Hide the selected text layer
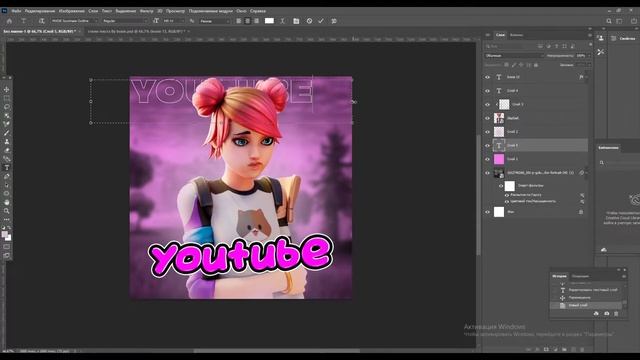Image resolution: width=640 pixels, height=360 pixels. [487, 146]
